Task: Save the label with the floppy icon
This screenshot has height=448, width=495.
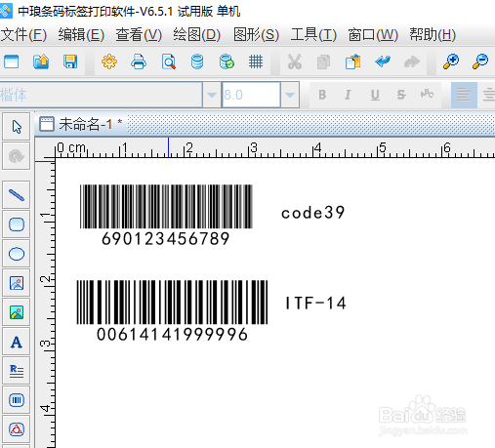Action: coord(70,61)
